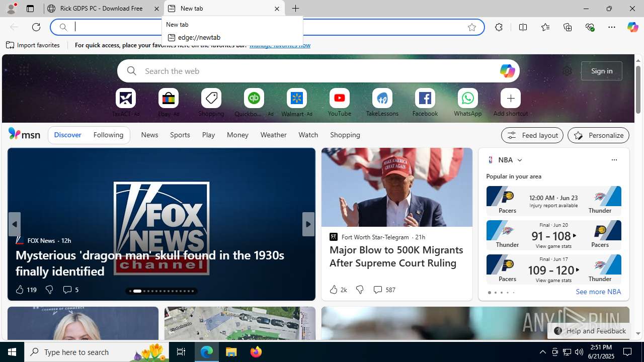Viewport: 644px width, 362px height.
Task: Click the Feed layout button
Action: [x=532, y=135]
